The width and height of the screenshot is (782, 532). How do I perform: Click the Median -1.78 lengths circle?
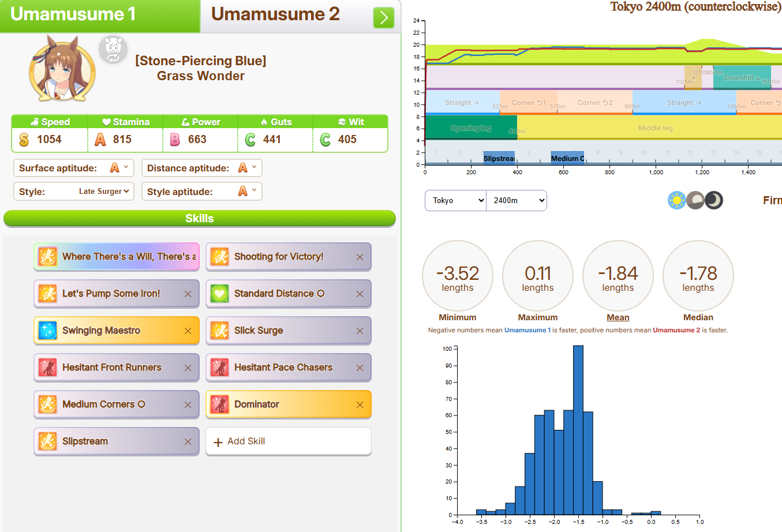point(698,276)
